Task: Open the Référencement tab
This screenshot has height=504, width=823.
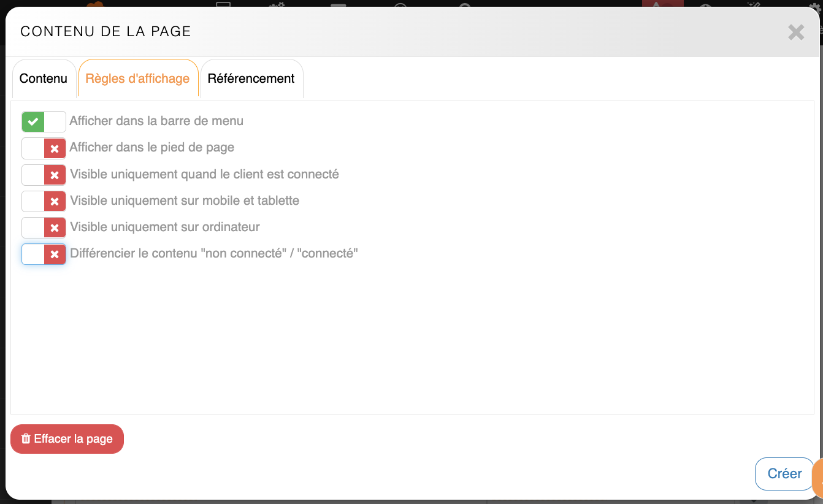Action: point(251,78)
